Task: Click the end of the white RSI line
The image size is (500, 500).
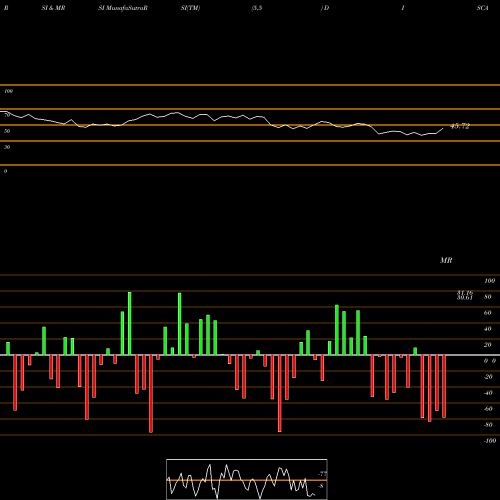Action: point(443,128)
